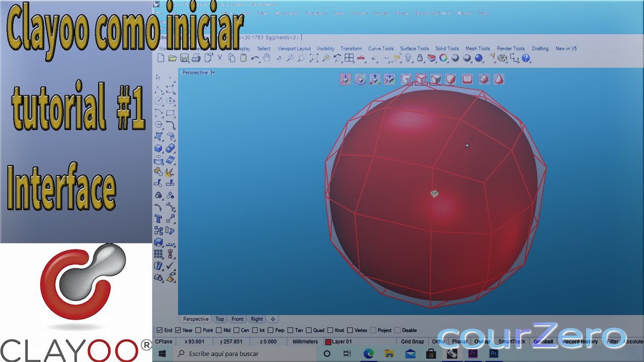Image resolution: width=644 pixels, height=362 pixels.
Task: Click the red Layer 01 color swatch
Action: point(328,342)
